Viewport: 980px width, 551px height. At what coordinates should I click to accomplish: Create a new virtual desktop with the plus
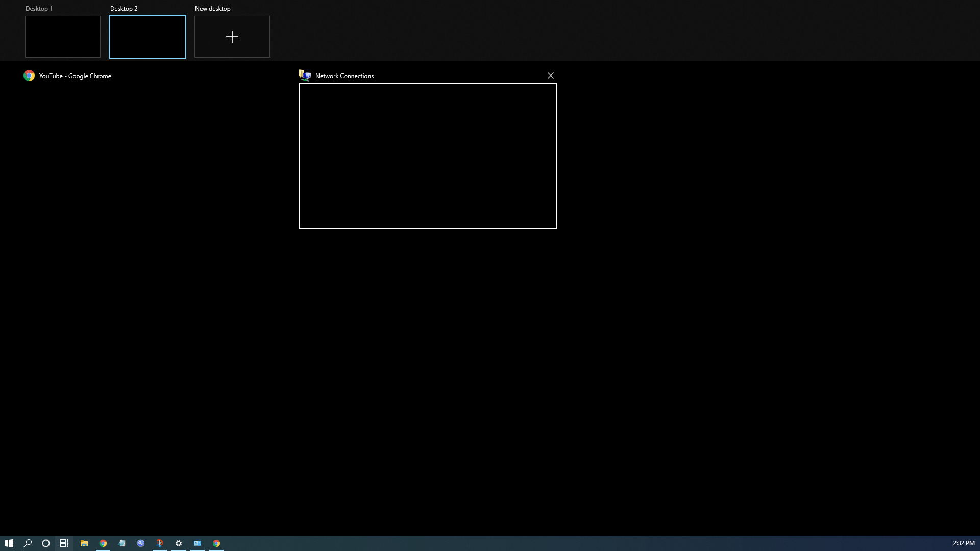(232, 36)
